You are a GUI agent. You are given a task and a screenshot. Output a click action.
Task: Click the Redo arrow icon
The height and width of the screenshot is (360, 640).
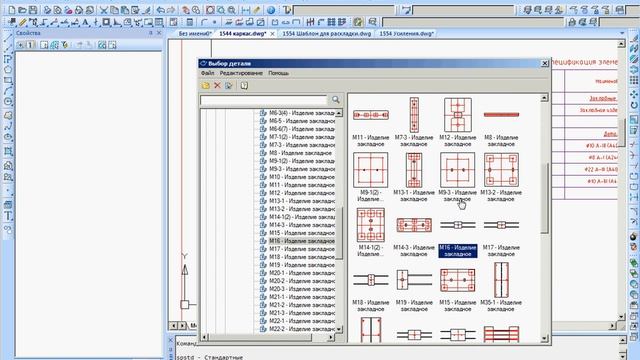pos(171,10)
